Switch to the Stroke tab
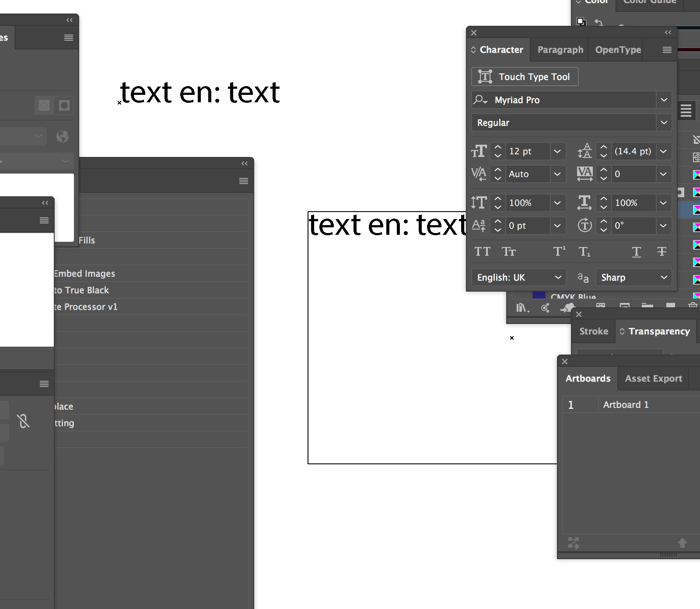The width and height of the screenshot is (700, 609). click(x=594, y=331)
